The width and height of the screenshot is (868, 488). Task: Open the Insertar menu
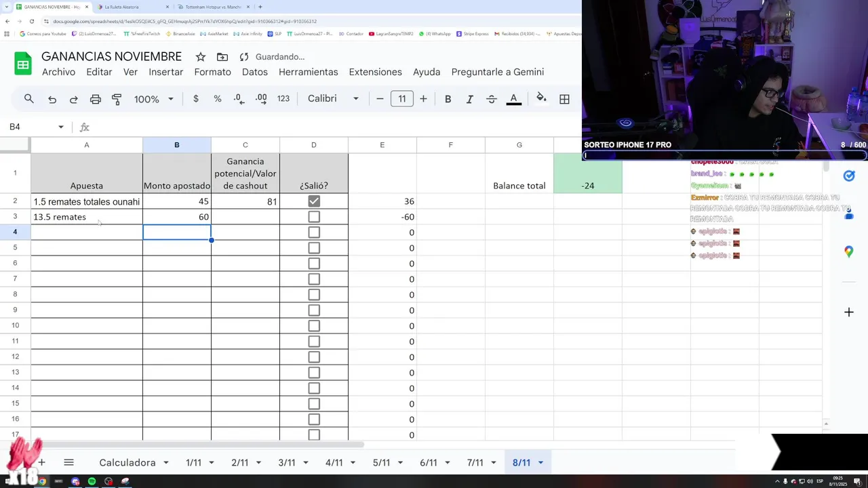tap(166, 72)
